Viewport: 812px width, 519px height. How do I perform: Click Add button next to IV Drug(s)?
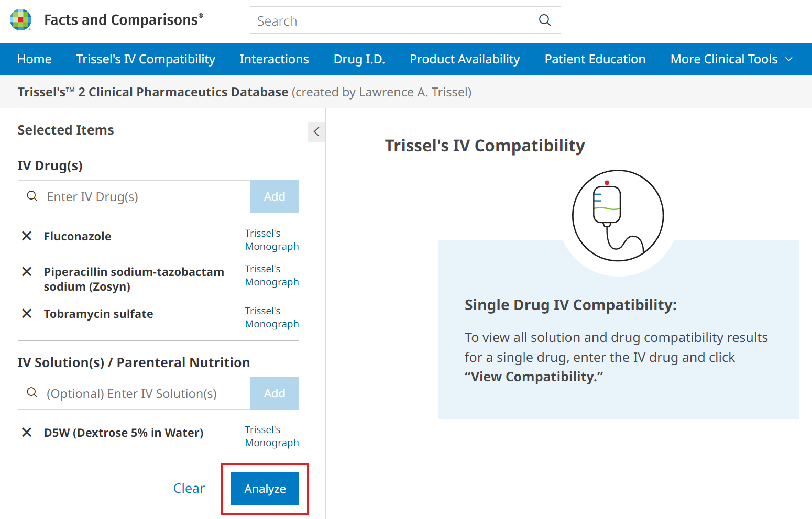coord(275,197)
